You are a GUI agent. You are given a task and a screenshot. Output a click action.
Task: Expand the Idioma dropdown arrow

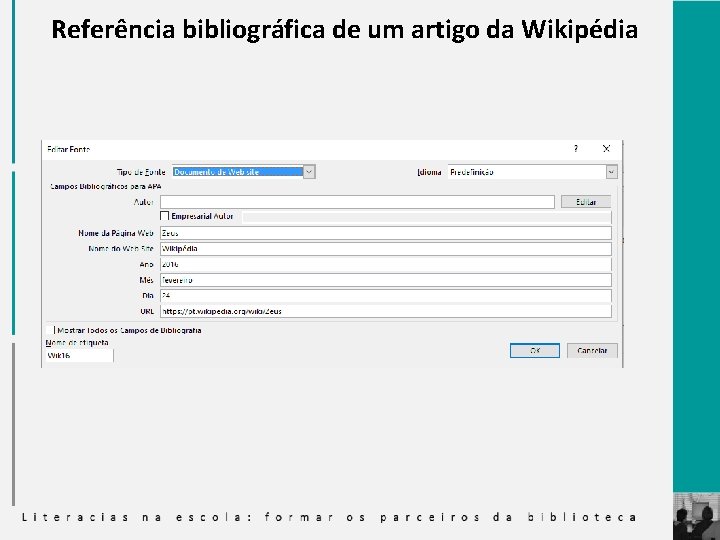point(611,172)
